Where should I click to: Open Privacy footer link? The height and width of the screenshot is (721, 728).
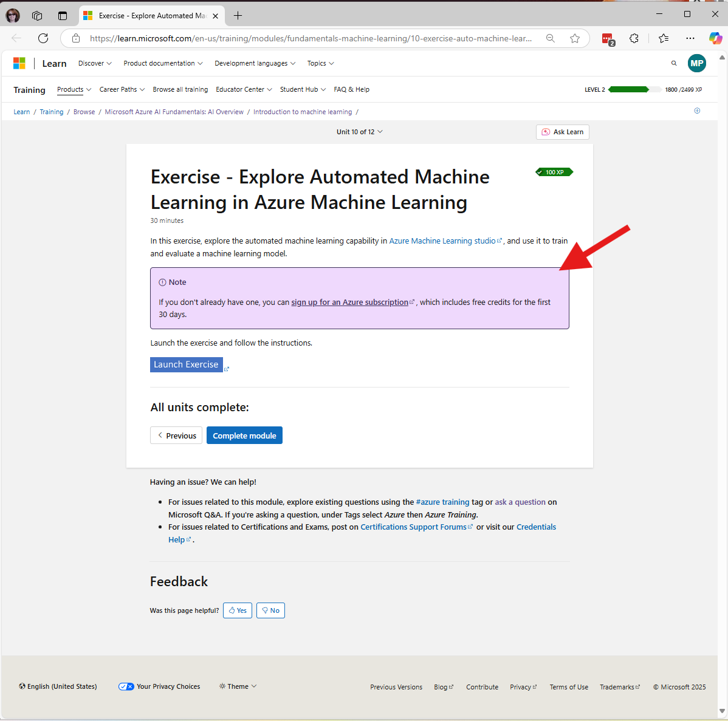(523, 687)
